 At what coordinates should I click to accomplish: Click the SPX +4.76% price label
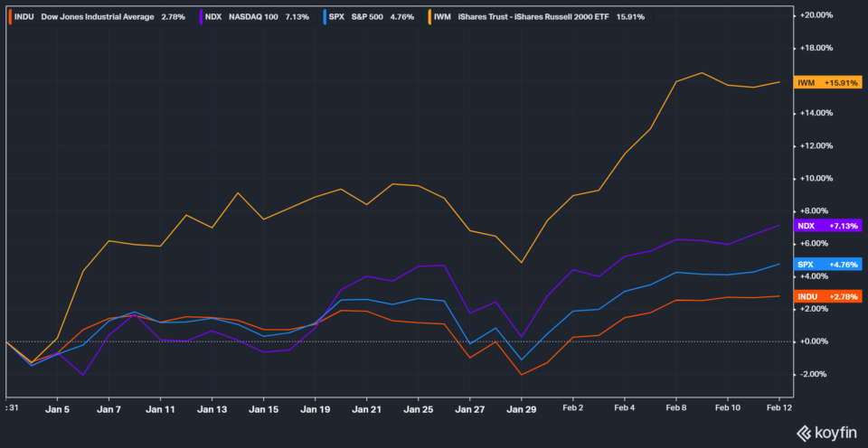[827, 265]
